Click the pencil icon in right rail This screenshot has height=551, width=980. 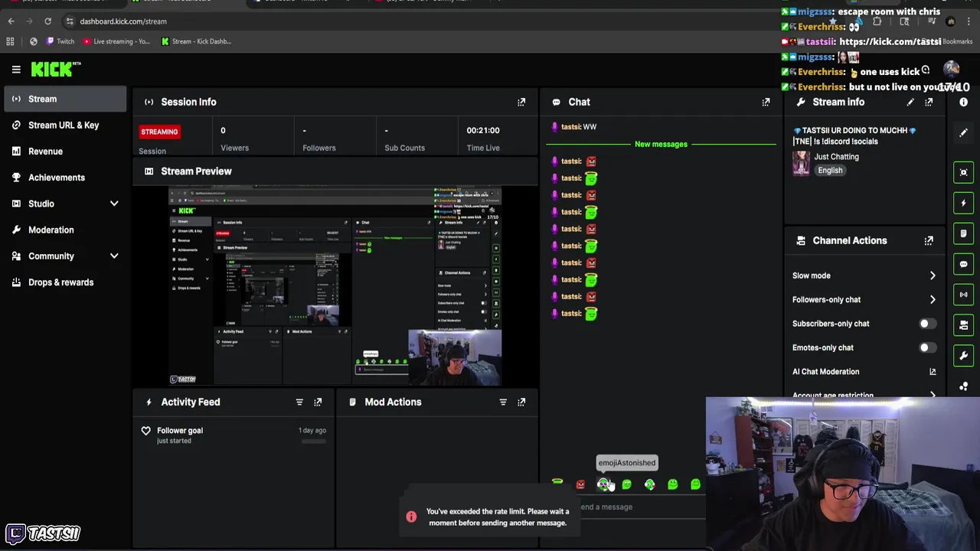click(x=964, y=132)
